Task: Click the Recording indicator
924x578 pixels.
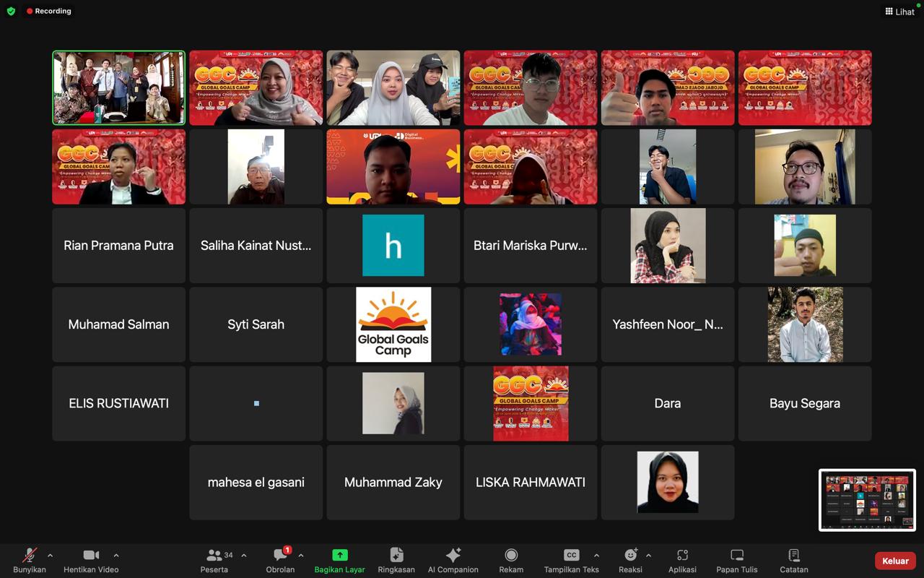Action: point(49,12)
